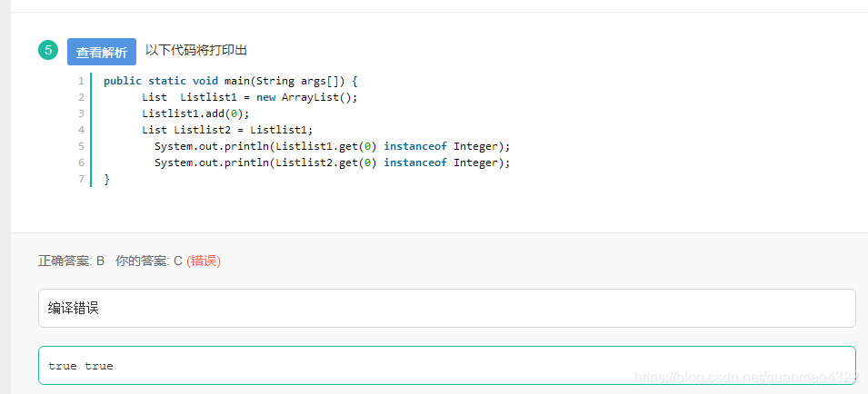The width and height of the screenshot is (868, 394).
Task: Click code line Listlist1 = new ArrayList()
Action: coord(250,97)
